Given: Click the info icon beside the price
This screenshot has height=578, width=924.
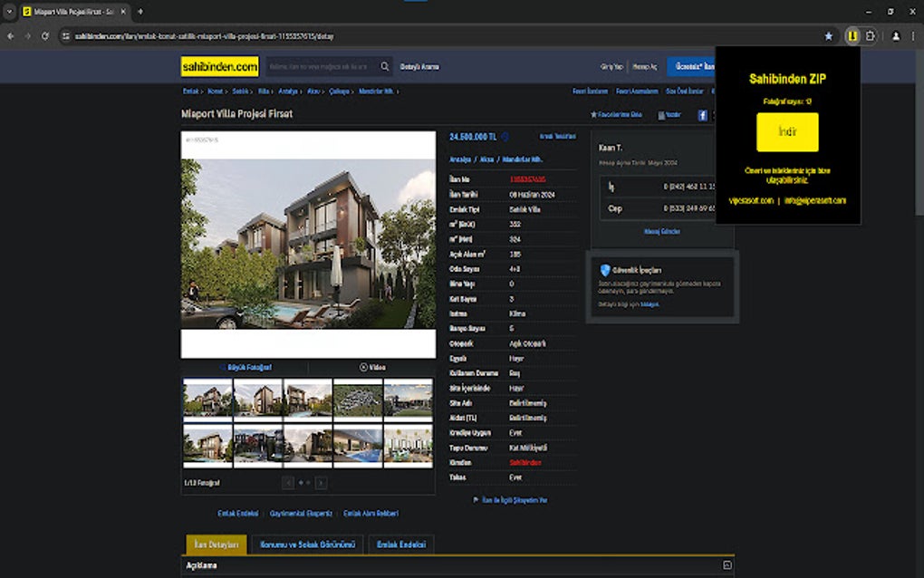Looking at the screenshot, I should tap(505, 137).
